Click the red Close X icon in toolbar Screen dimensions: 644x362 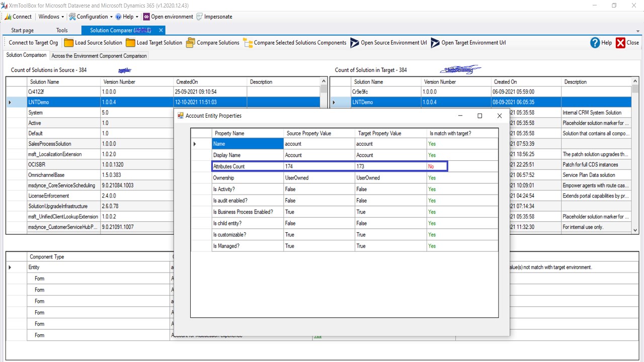coord(620,43)
